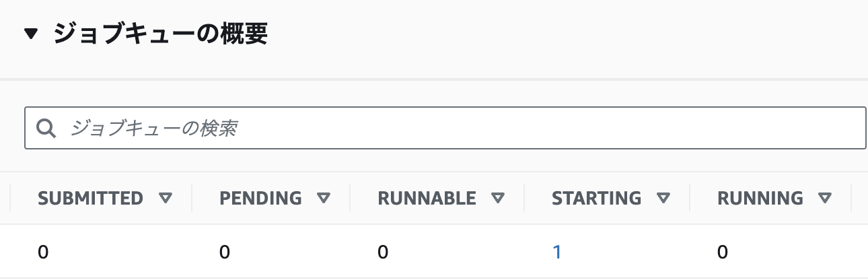
Task: Open the STARTING job count link 1
Action: point(556,252)
